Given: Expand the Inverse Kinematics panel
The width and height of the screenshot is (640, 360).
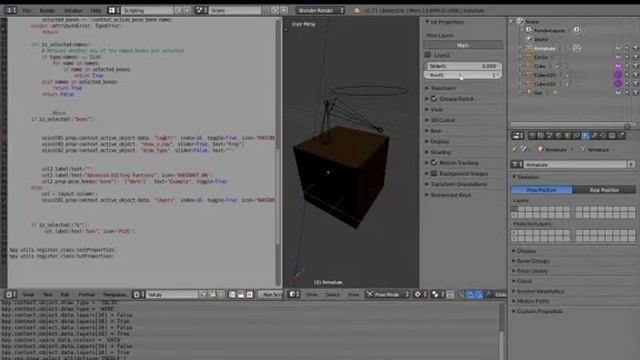Looking at the screenshot, I should click(x=540, y=291).
